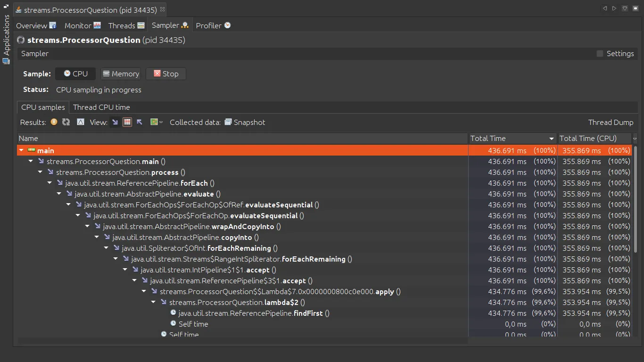Collapse the Lambda$7 apply () node
644x362 pixels.
click(x=144, y=291)
